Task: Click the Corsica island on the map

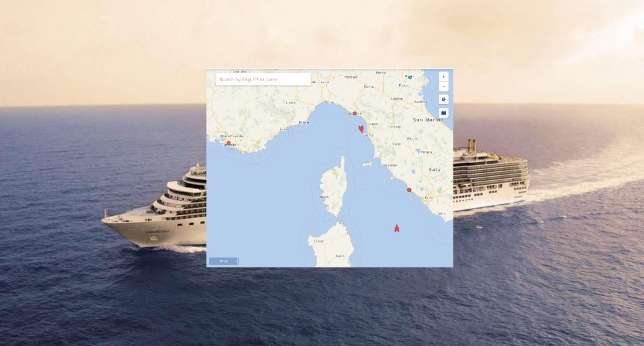Action: tap(334, 187)
